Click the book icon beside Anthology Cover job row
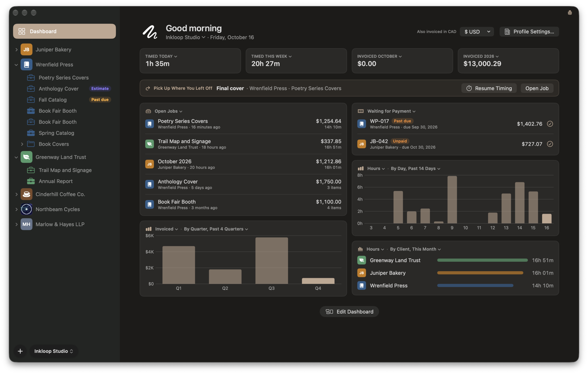Image resolution: width=588 pixels, height=374 pixels. tap(150, 184)
